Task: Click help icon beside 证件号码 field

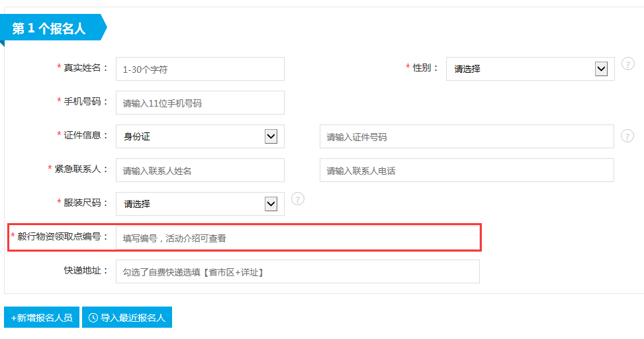Action: (x=627, y=136)
